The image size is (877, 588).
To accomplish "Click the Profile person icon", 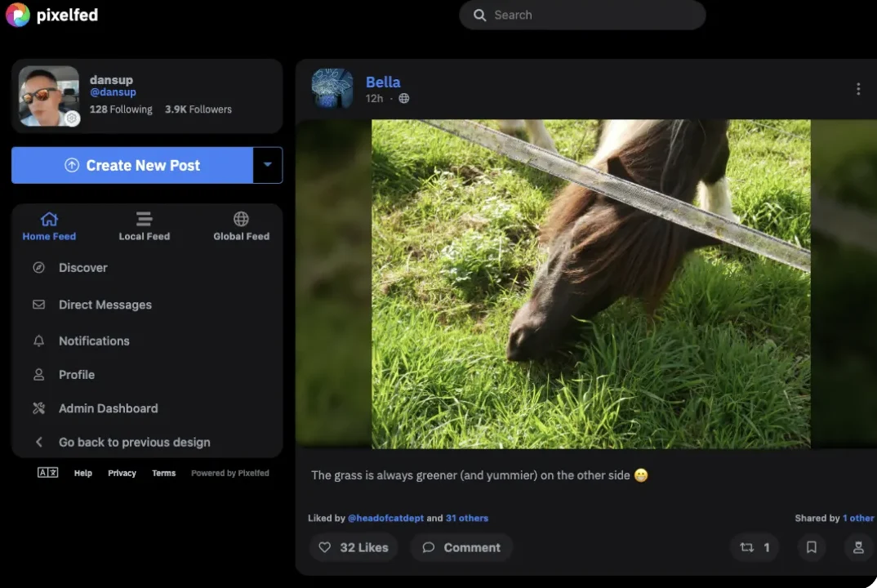I will [38, 375].
